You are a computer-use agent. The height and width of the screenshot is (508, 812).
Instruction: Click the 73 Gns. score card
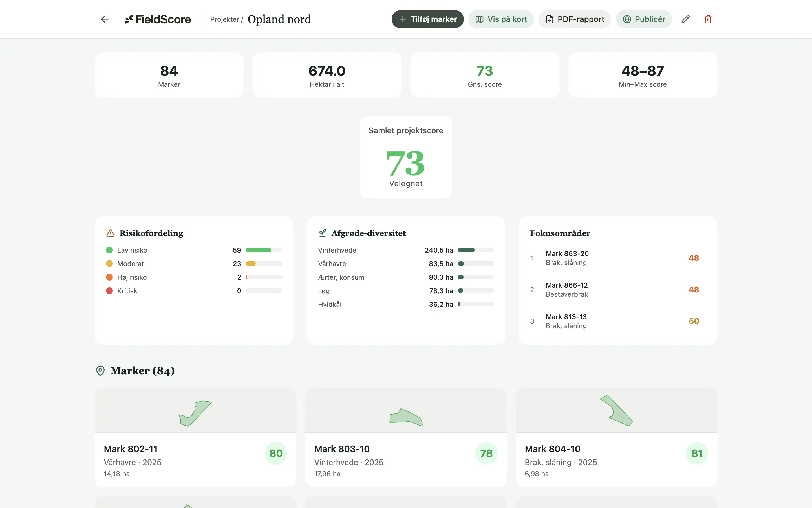click(x=485, y=75)
